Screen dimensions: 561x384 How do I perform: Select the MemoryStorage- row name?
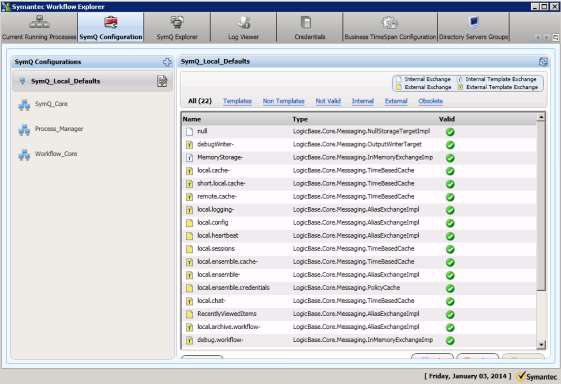[x=220, y=157]
